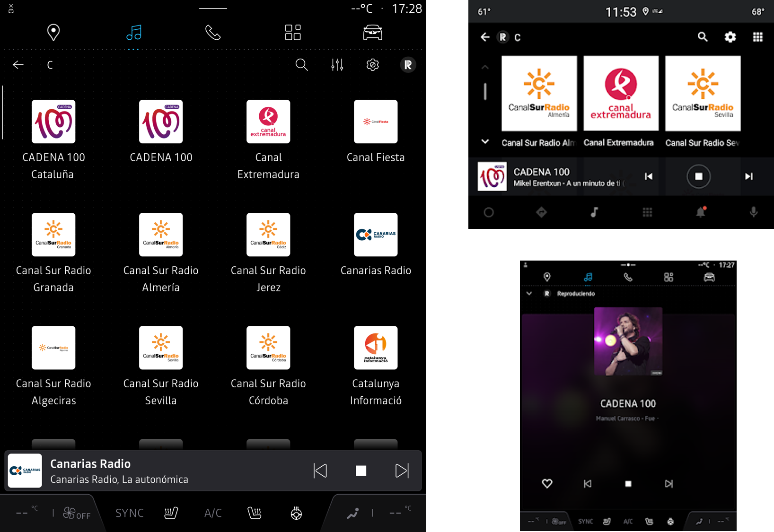
Task: Play Canal Sur Radio Córdoba
Action: point(268,366)
